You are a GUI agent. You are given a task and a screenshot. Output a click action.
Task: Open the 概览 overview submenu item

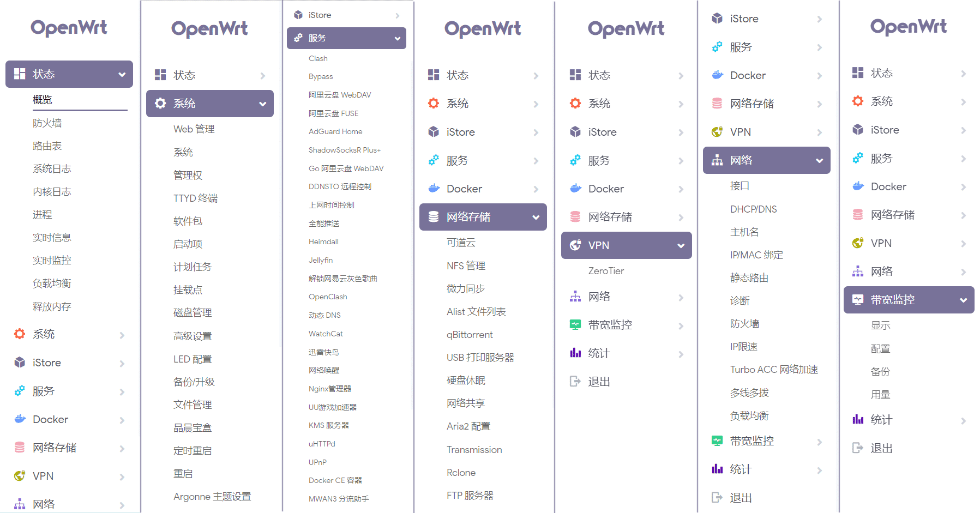pyautogui.click(x=43, y=100)
